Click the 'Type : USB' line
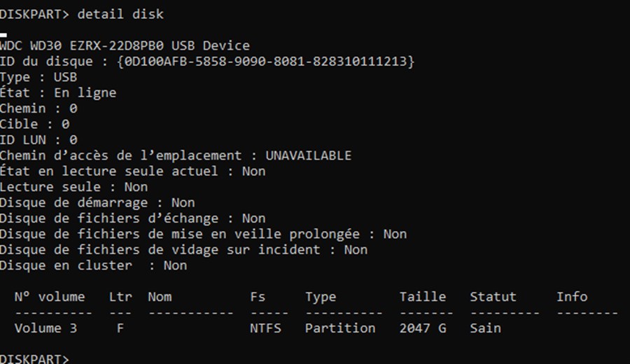This screenshot has height=364, width=630. 38,77
